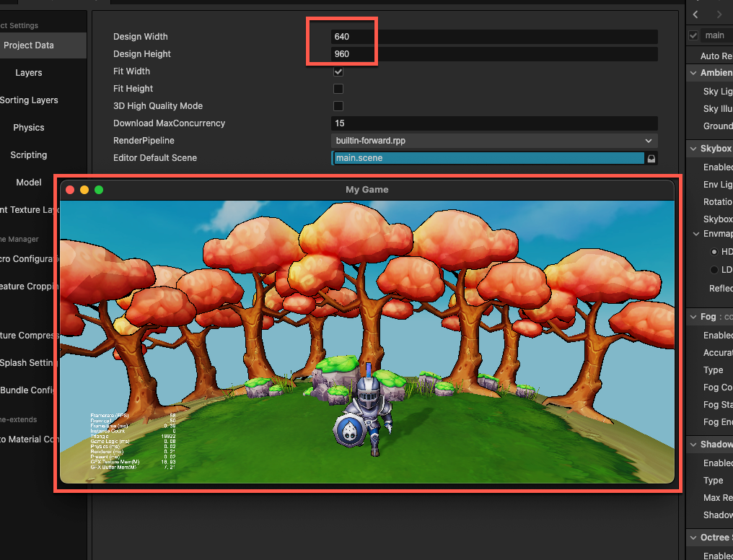Minimize the My Game window
The image size is (733, 560).
(x=84, y=190)
